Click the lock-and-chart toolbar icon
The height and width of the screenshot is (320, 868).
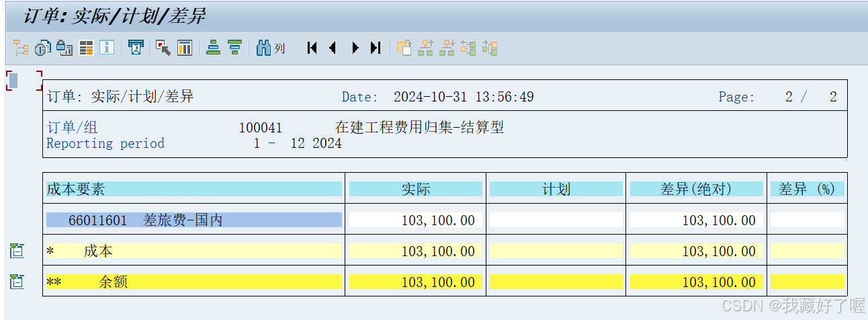point(64,48)
